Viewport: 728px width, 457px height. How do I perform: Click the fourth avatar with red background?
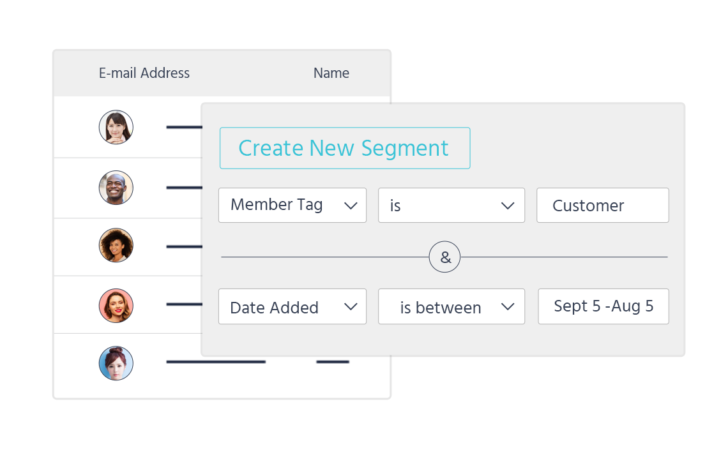pyautogui.click(x=116, y=305)
